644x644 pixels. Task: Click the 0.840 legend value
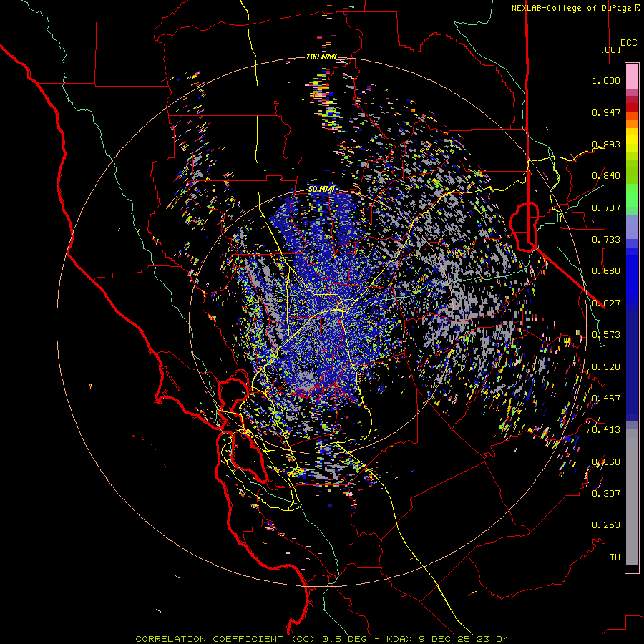(x=606, y=176)
